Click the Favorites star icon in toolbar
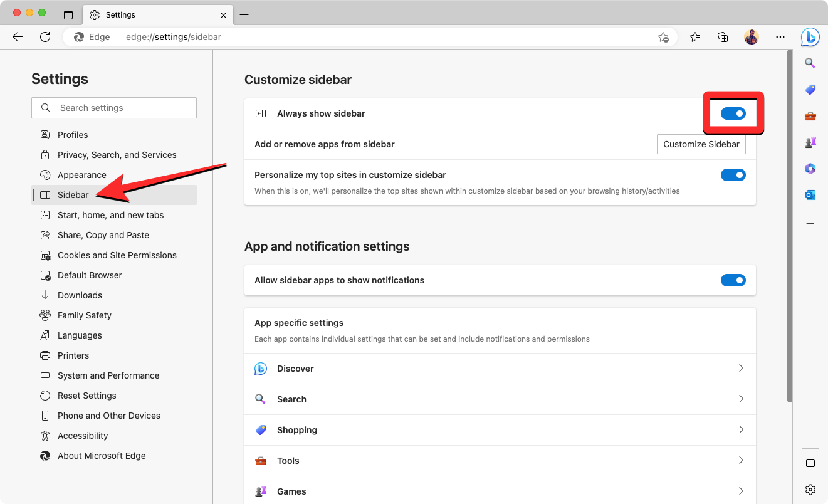Viewport: 828px width, 504px height. click(695, 38)
